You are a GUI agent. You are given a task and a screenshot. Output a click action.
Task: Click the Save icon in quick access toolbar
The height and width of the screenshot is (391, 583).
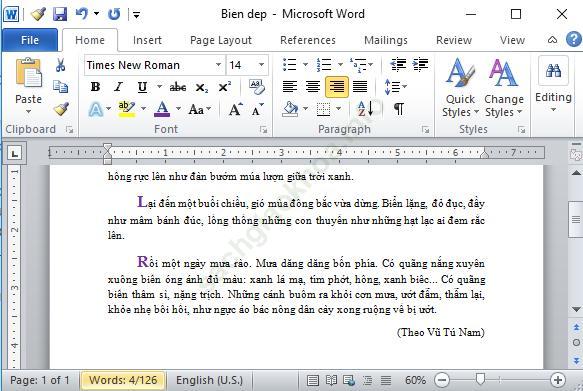click(x=60, y=14)
